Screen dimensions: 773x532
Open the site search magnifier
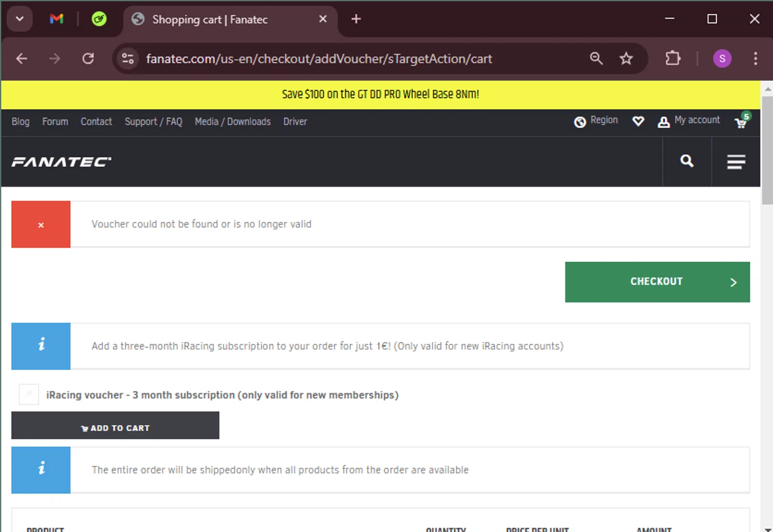click(x=687, y=161)
